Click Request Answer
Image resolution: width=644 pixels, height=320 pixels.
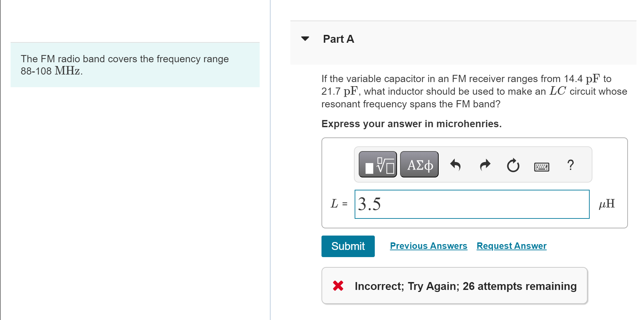pyautogui.click(x=511, y=246)
